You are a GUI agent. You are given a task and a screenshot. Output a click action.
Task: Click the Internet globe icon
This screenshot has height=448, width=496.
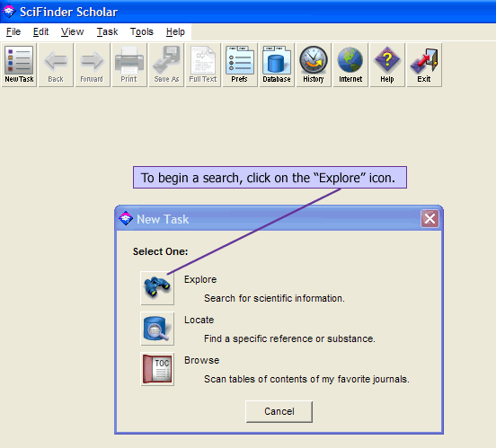(x=350, y=65)
